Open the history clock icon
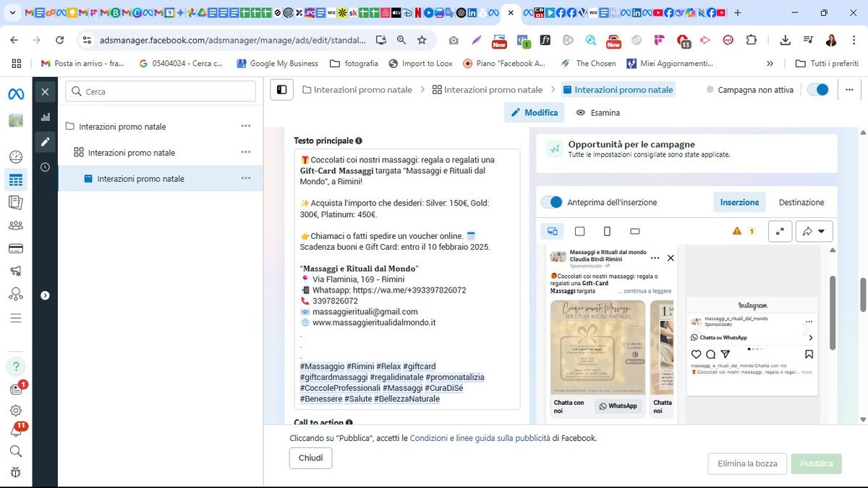This screenshot has height=488, width=868. point(45,167)
